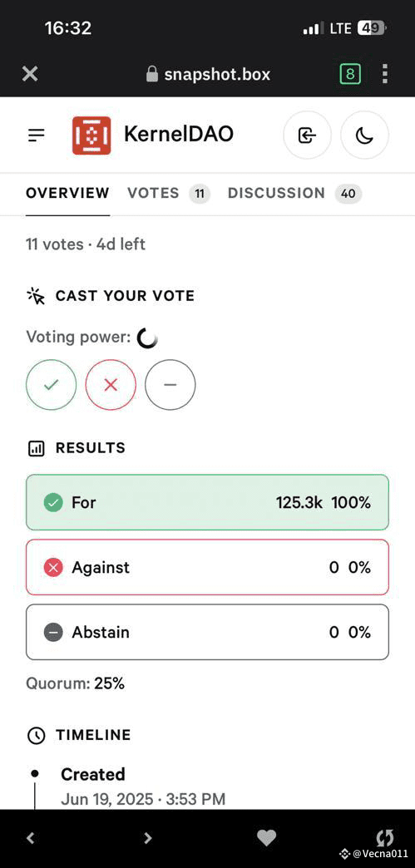Tap the heart favorite icon
The height and width of the screenshot is (868, 415).
coord(266,838)
